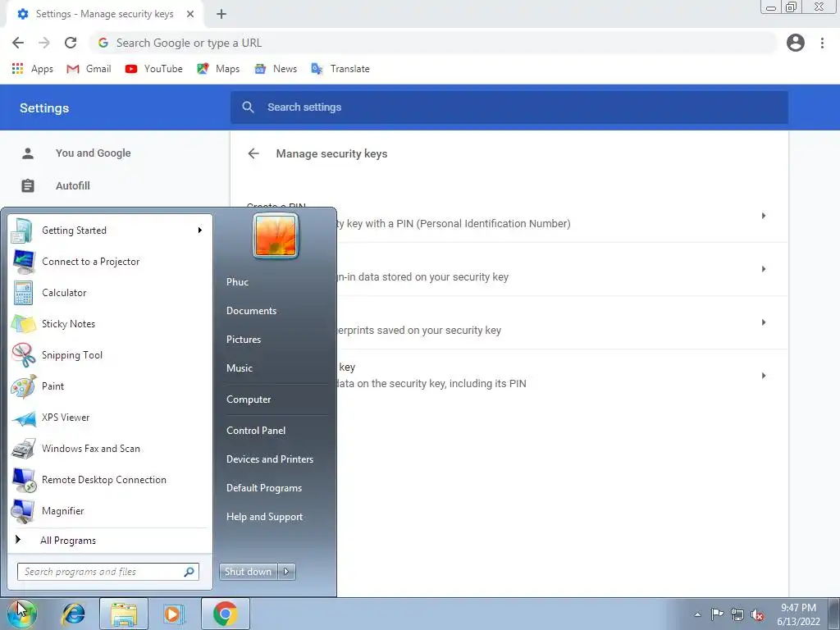Open Getting Started entry
This screenshot has height=630, width=840.
(x=109, y=231)
